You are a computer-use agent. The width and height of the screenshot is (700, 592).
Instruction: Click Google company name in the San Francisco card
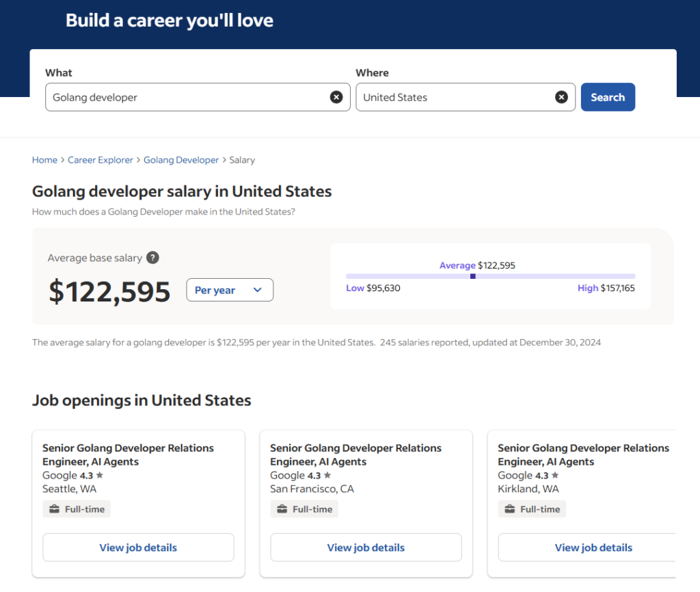coord(288,476)
